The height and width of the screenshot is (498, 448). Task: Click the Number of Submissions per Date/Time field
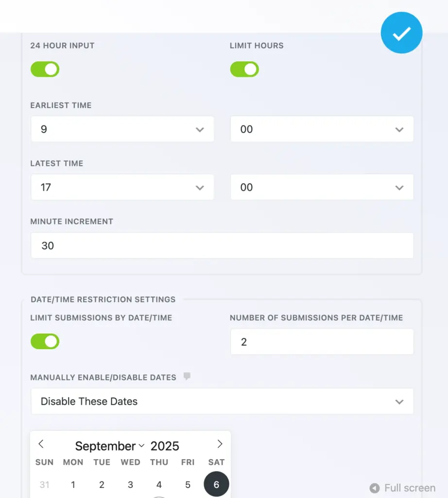point(322,342)
